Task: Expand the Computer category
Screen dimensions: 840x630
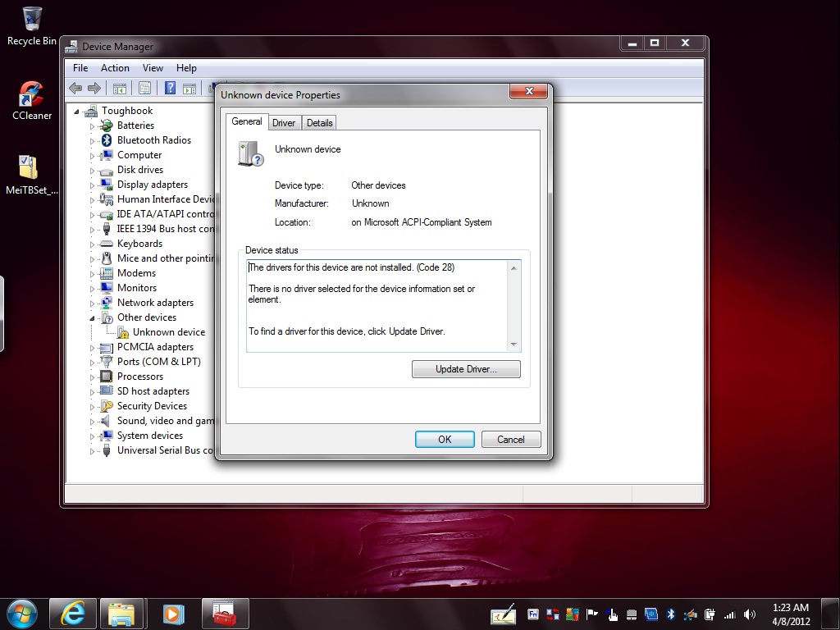Action: click(92, 156)
